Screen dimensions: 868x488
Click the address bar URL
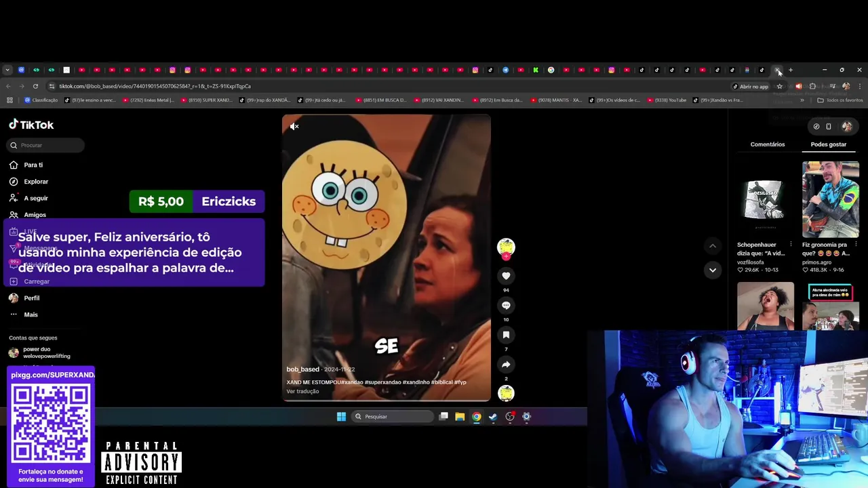point(155,86)
